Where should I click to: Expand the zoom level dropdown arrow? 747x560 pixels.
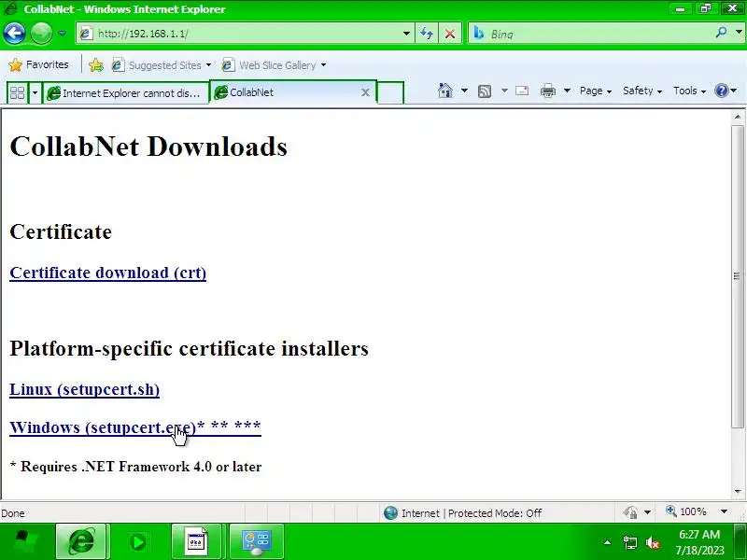point(725,511)
